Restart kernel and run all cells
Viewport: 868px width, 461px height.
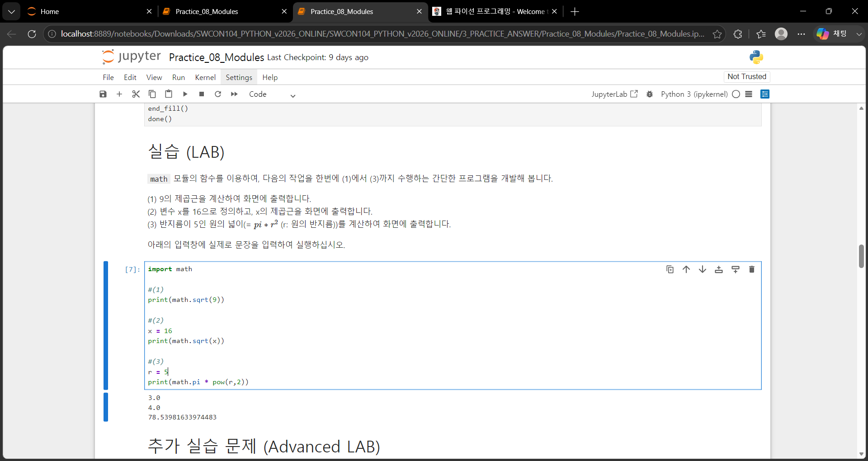click(x=234, y=94)
